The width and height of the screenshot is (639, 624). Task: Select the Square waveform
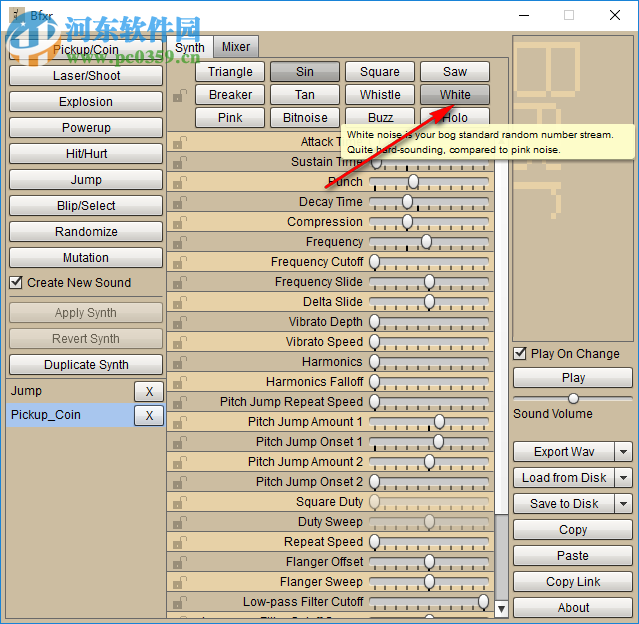click(380, 72)
